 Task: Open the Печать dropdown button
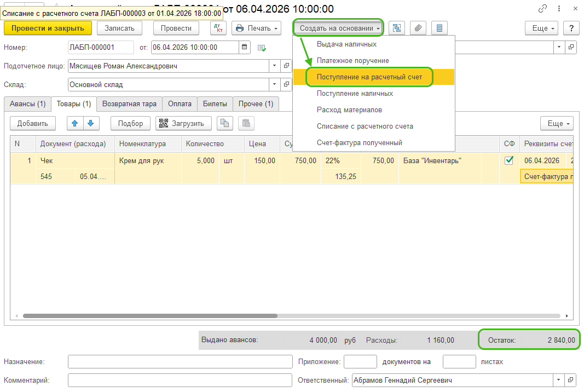tap(256, 28)
